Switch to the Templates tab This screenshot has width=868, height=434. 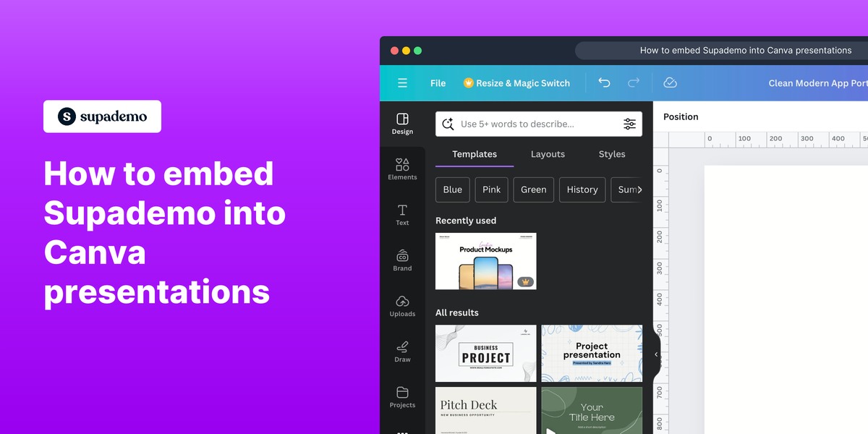(475, 154)
